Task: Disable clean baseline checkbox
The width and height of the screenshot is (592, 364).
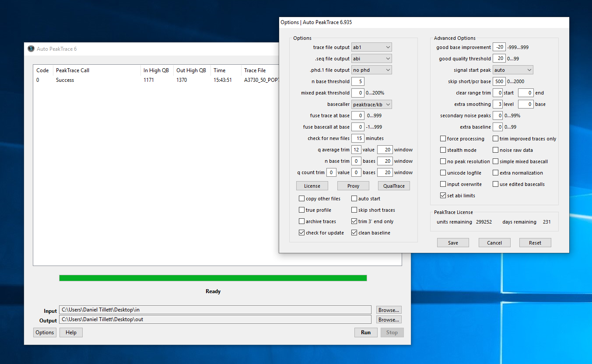Action: pos(354,233)
